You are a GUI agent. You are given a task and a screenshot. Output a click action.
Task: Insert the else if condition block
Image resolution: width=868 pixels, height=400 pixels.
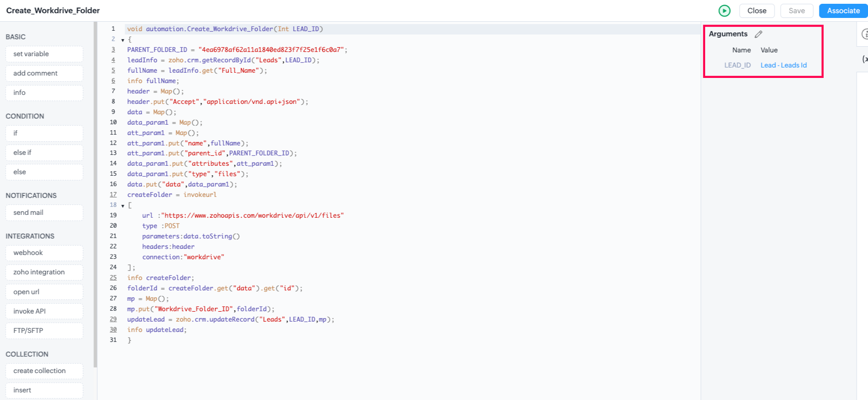click(x=44, y=153)
